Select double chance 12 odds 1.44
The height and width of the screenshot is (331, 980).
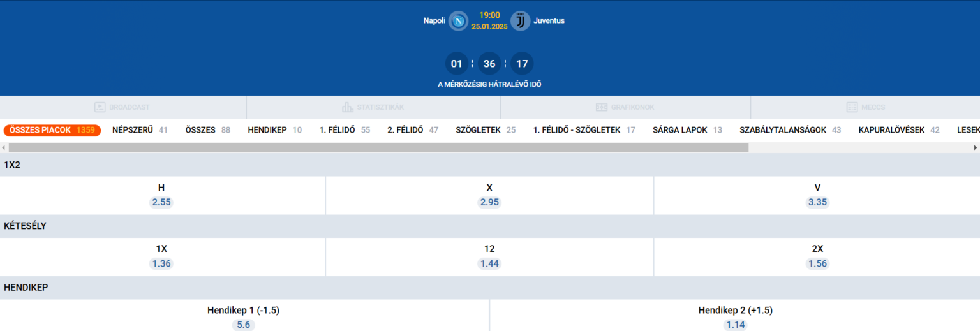pos(489,263)
